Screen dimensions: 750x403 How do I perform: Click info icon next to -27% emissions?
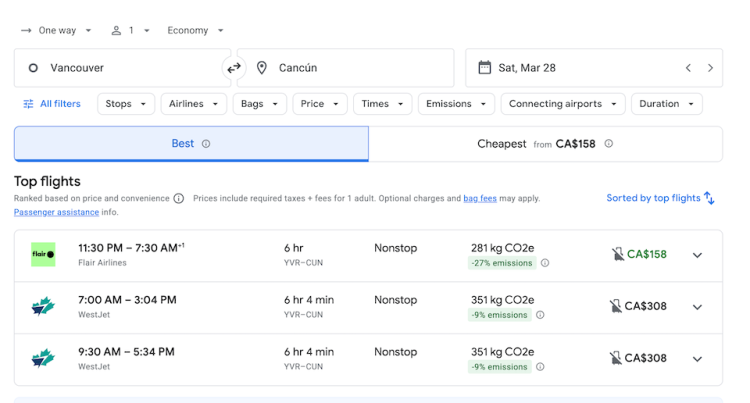(x=545, y=263)
